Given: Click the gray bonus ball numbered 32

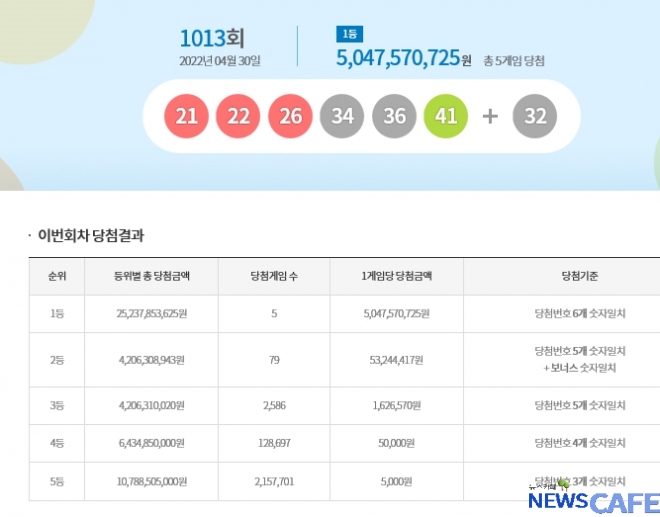Looking at the screenshot, I should click(x=535, y=117).
